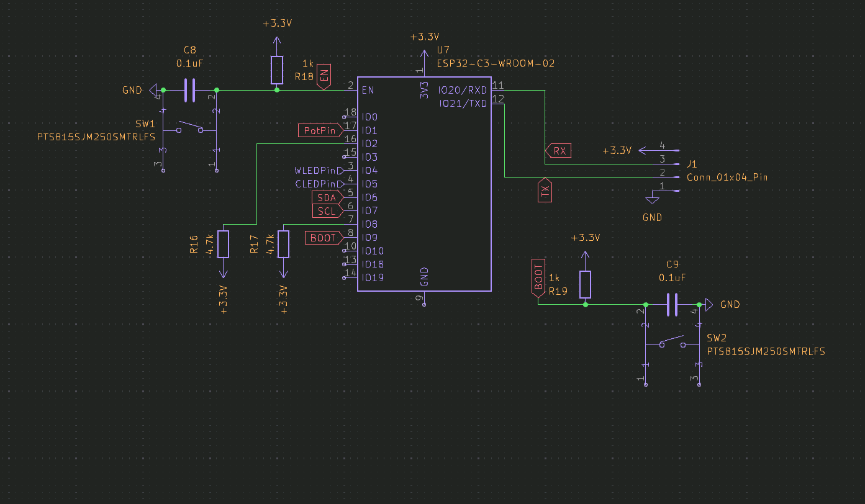This screenshot has width=865, height=504.
Task: Click the WLEDPin hierarchical label
Action: (x=318, y=171)
